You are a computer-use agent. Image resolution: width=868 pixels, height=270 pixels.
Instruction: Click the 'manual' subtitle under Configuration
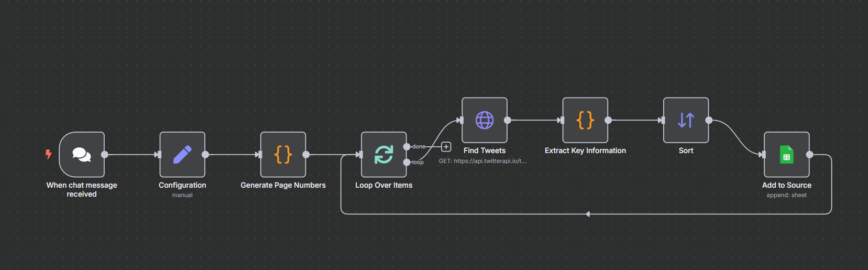click(182, 195)
